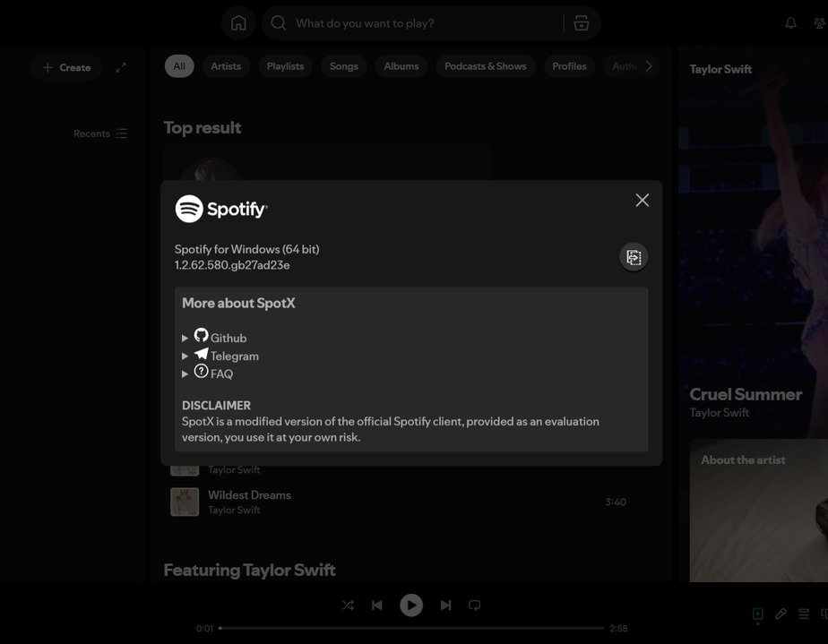Open the queue icon in the bottom bar
Image resolution: width=828 pixels, height=644 pixels.
point(804,614)
